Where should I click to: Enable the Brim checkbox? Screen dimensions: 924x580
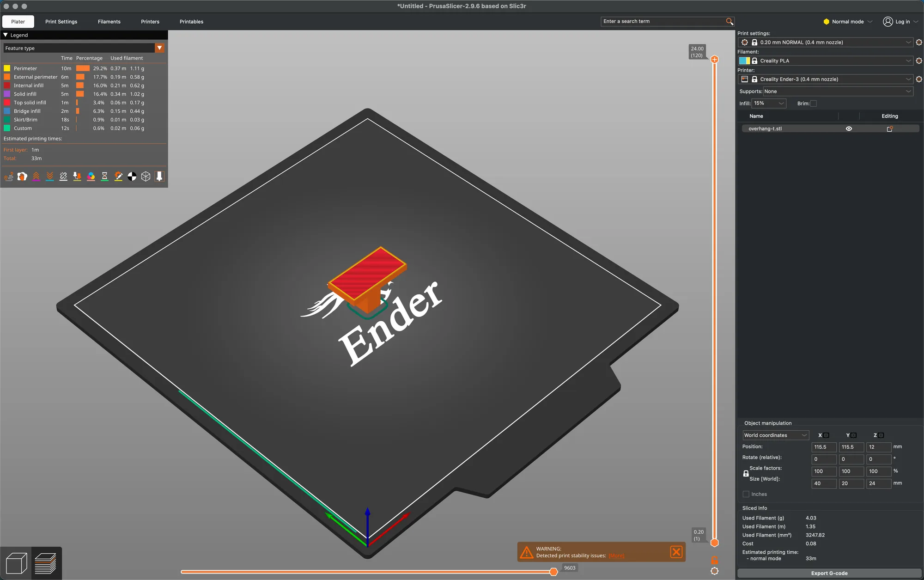click(x=814, y=104)
